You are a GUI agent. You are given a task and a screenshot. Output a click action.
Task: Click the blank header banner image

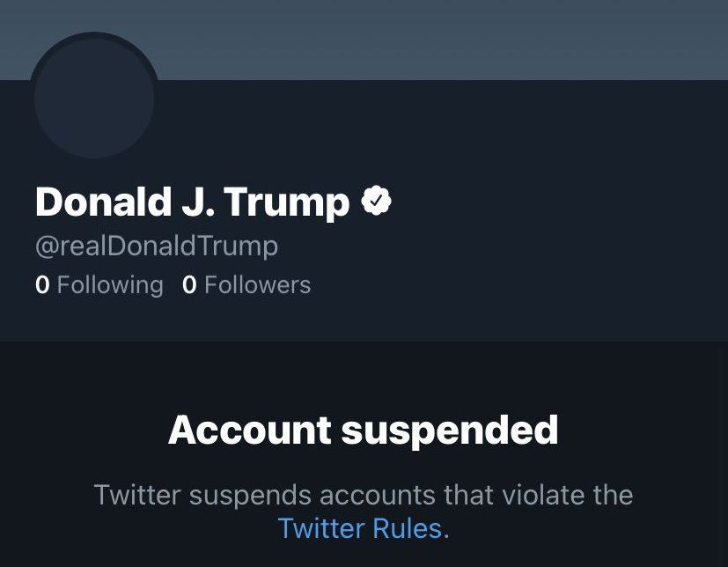(440, 40)
